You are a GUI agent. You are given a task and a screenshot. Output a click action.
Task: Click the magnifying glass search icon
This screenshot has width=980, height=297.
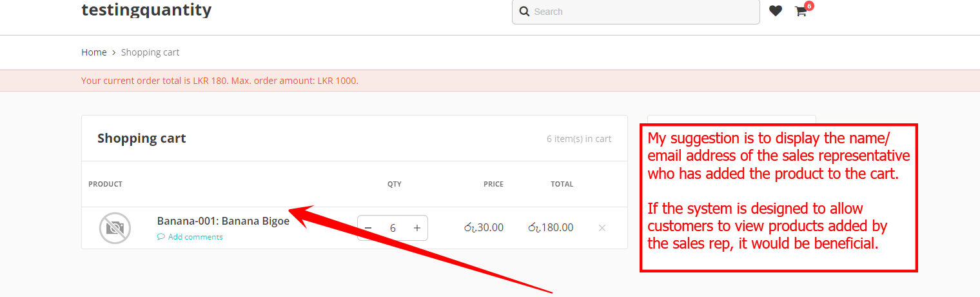[x=524, y=12]
